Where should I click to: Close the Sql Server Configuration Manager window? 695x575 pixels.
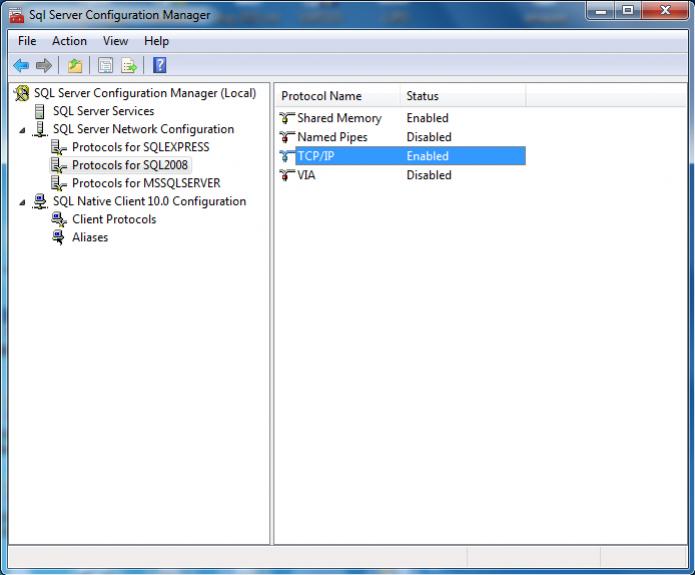(664, 11)
